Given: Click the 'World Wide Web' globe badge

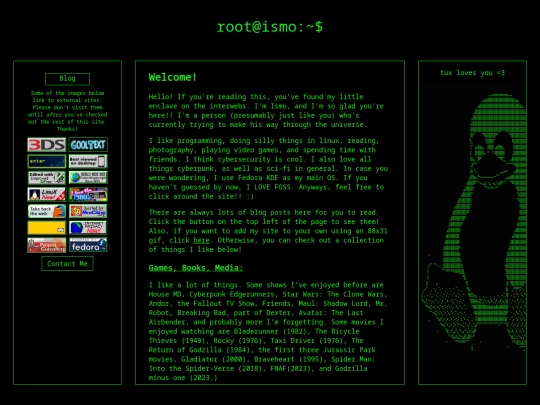Looking at the screenshot, I should click(88, 178).
